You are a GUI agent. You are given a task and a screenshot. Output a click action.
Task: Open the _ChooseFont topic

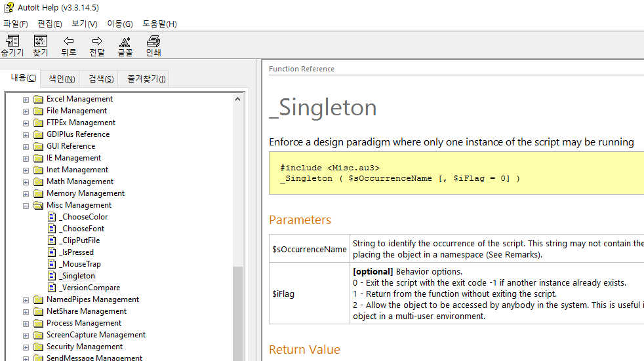[82, 229]
